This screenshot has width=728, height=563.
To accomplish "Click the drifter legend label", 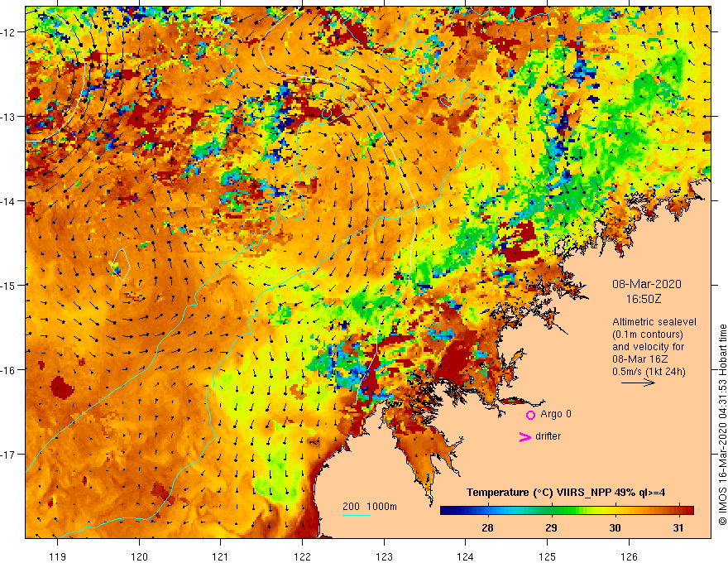I will 548,436.
